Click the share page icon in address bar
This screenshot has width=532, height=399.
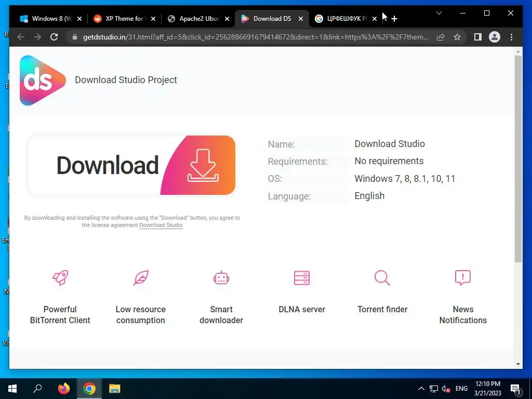coord(441,37)
